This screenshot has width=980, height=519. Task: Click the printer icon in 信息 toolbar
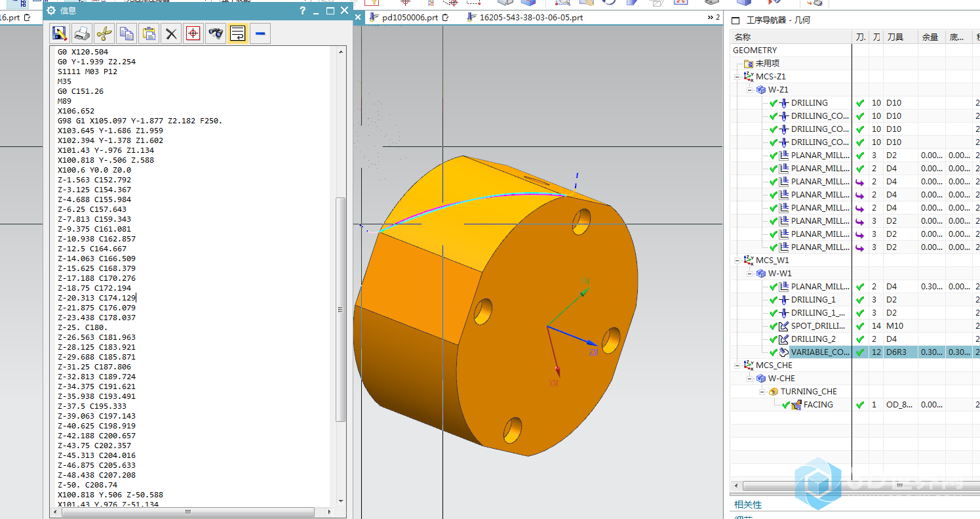click(82, 33)
